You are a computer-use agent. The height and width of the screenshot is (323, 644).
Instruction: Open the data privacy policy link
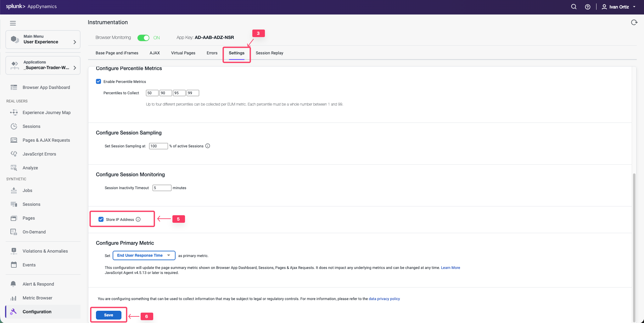pos(384,299)
